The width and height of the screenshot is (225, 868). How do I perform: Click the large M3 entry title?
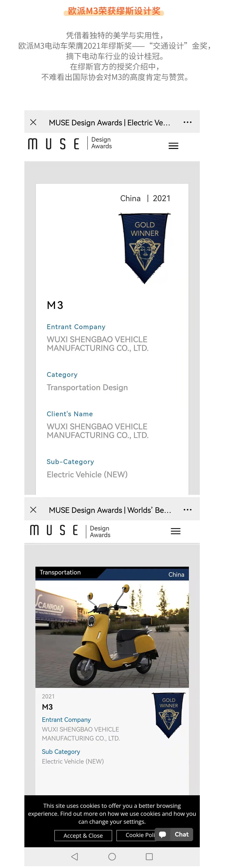[x=55, y=305]
